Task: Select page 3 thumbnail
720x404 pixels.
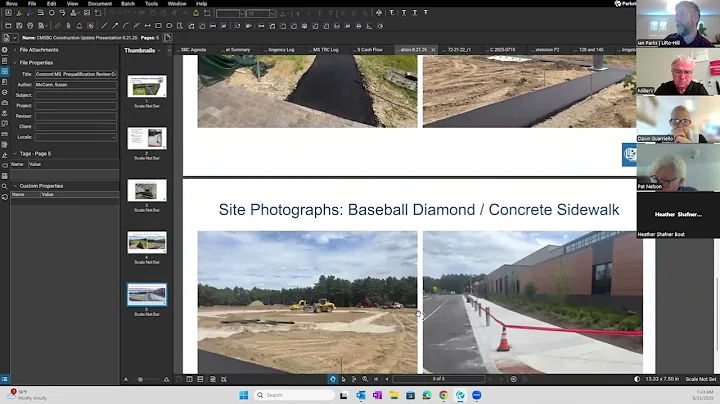Action: point(147,191)
